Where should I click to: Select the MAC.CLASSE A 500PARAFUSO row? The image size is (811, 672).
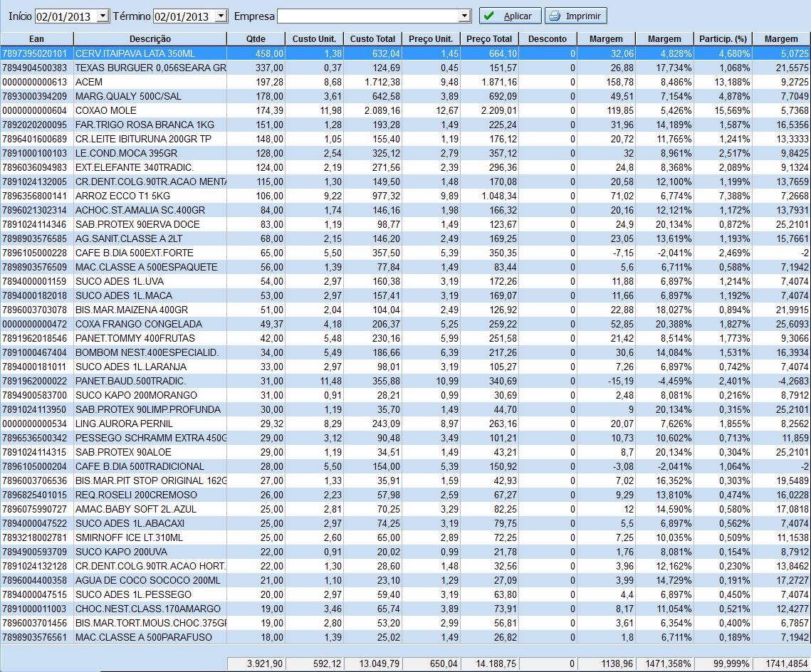(406, 637)
